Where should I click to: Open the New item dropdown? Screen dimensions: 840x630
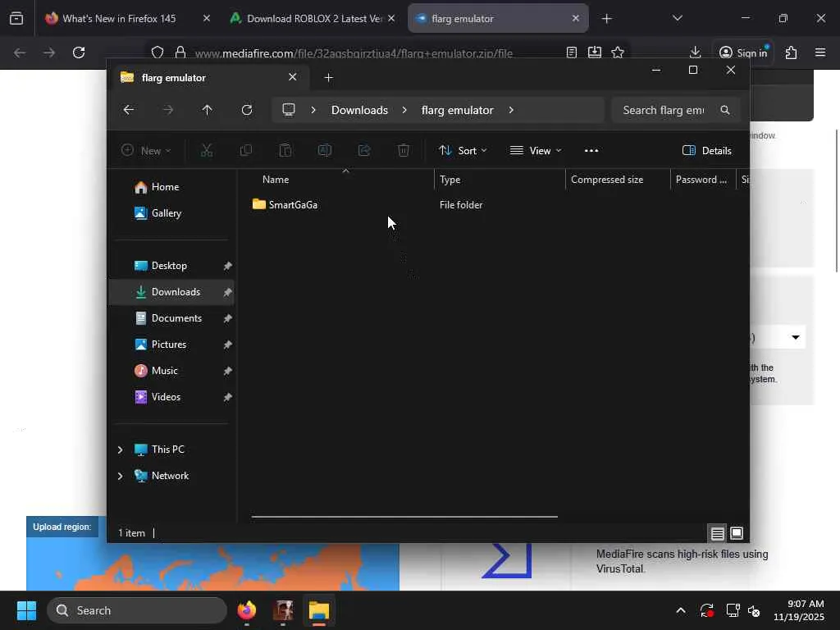146,151
